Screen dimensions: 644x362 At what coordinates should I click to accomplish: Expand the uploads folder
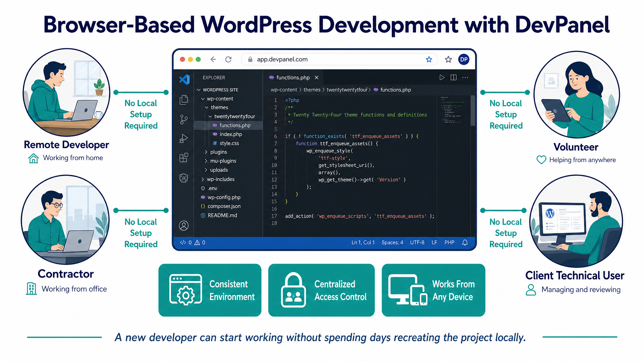206,170
